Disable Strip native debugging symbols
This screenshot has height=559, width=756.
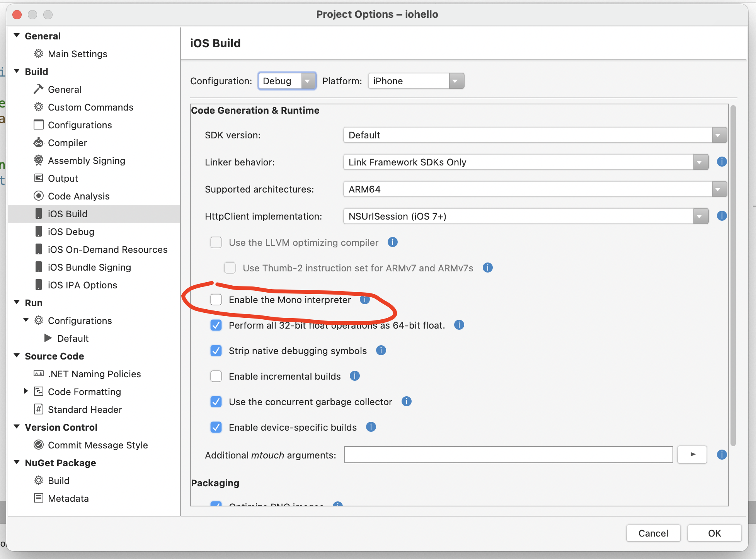[x=216, y=351]
